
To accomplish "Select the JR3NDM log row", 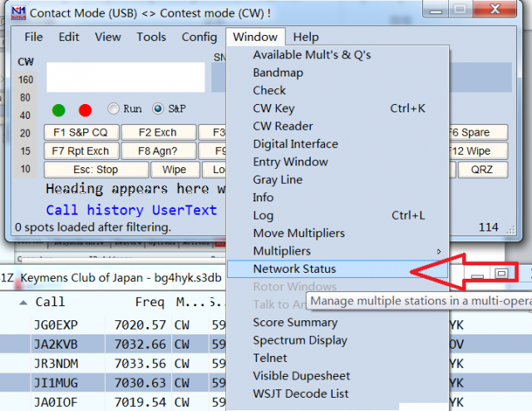I will 113,364.
